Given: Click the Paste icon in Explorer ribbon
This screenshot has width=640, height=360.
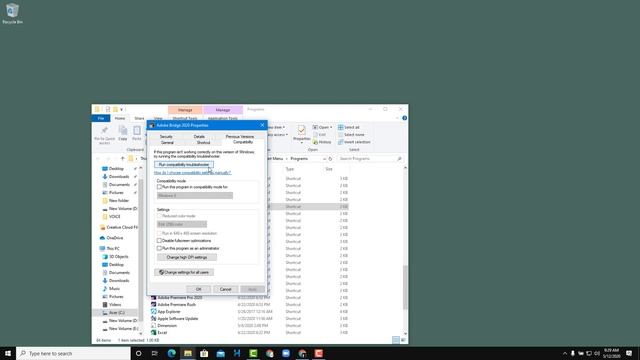Looking at the screenshot, I should click(137, 133).
